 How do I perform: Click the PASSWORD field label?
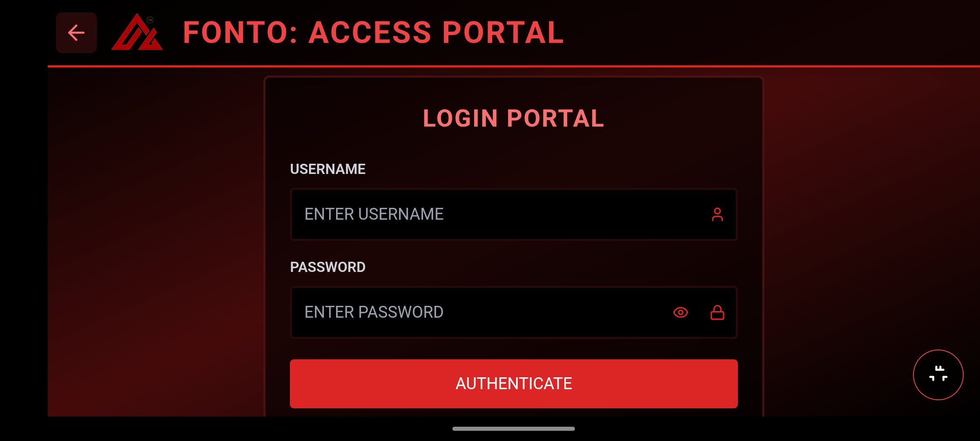tap(327, 267)
